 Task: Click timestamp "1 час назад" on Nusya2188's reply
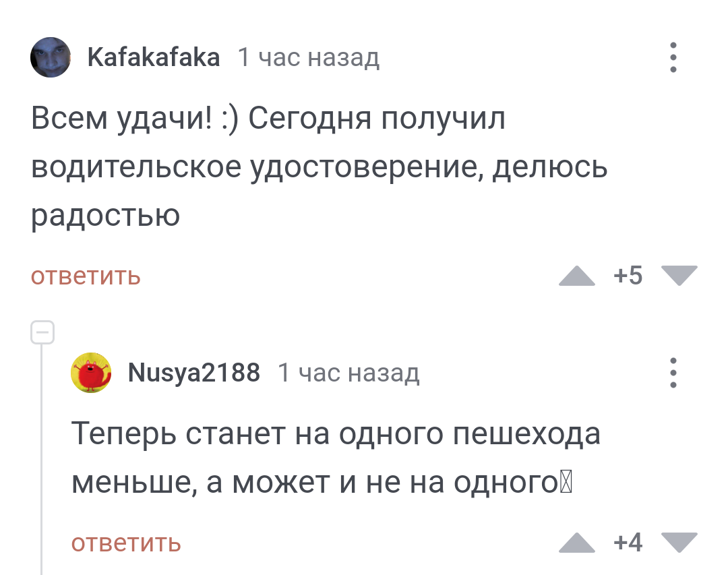(348, 372)
